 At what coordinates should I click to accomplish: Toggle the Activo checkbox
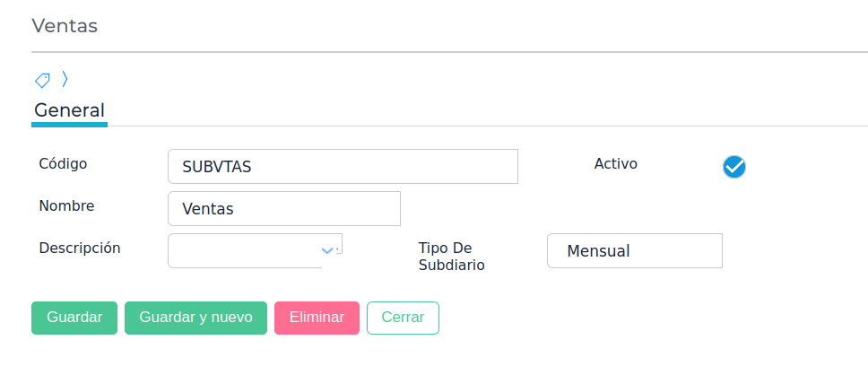734,167
